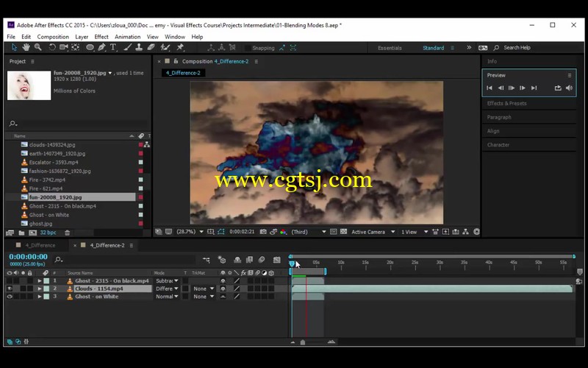
Task: Select the Type text tool
Action: [x=113, y=47]
